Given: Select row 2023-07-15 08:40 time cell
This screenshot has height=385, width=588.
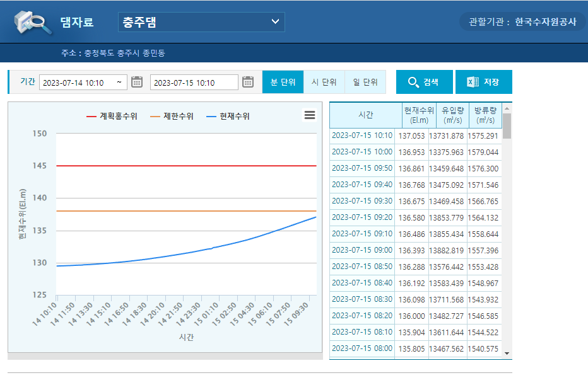Looking at the screenshot, I should [x=362, y=283].
